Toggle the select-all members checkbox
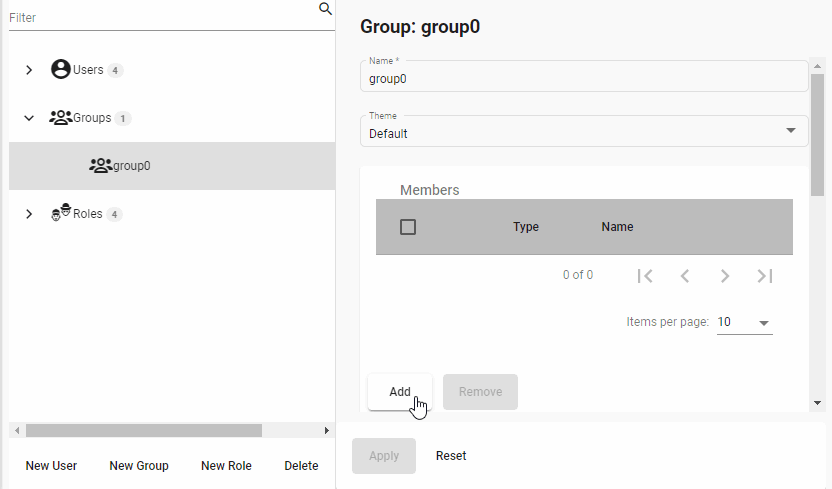The height and width of the screenshot is (489, 832). (x=408, y=227)
